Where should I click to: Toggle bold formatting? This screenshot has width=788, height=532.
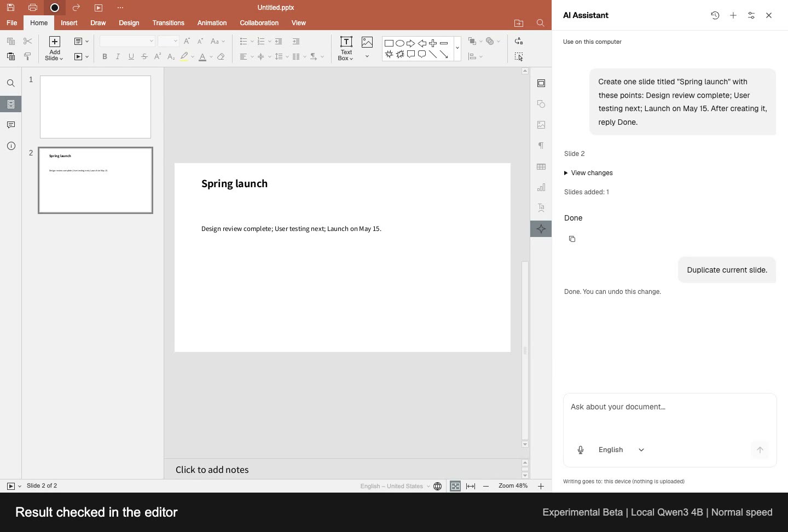coord(105,56)
